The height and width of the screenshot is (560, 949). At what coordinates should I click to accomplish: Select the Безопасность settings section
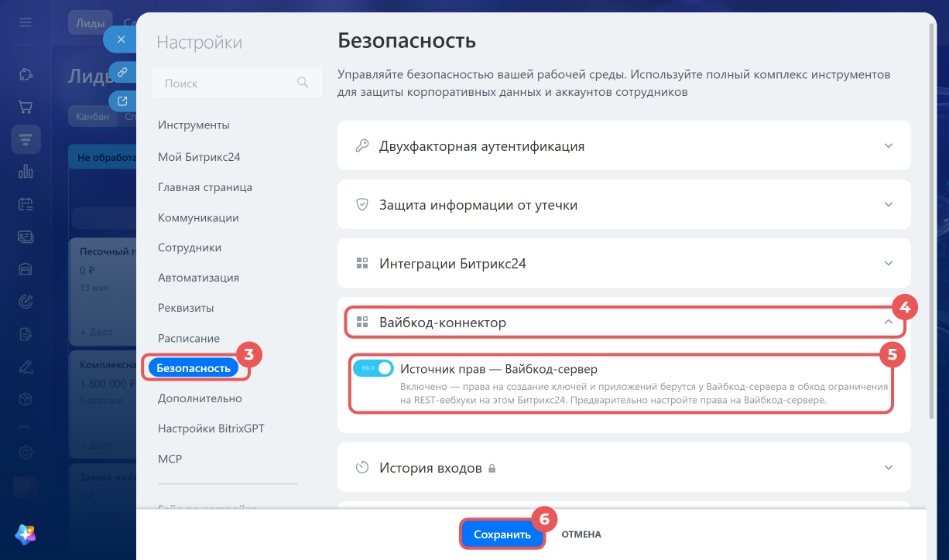pos(194,368)
